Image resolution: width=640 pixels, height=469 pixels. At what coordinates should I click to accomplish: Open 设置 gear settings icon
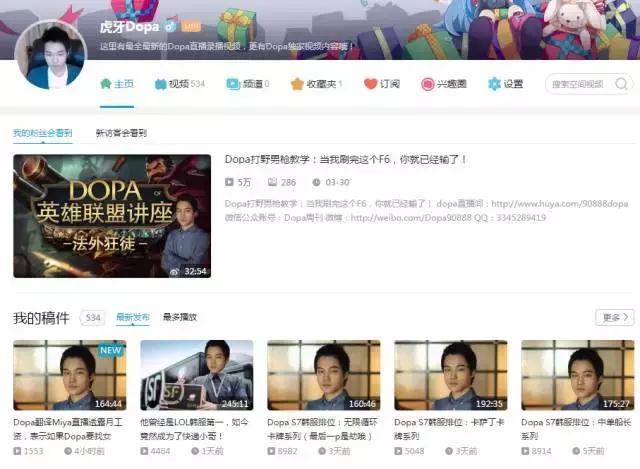494,84
